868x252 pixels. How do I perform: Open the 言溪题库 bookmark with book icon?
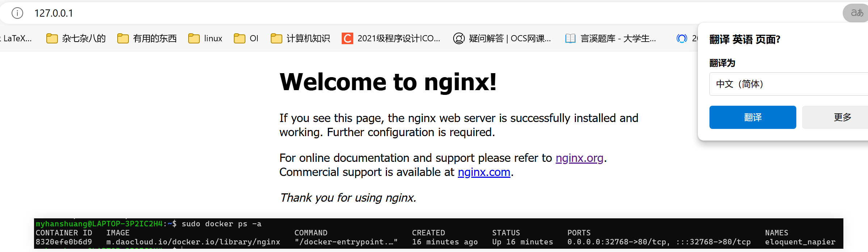[x=611, y=38]
